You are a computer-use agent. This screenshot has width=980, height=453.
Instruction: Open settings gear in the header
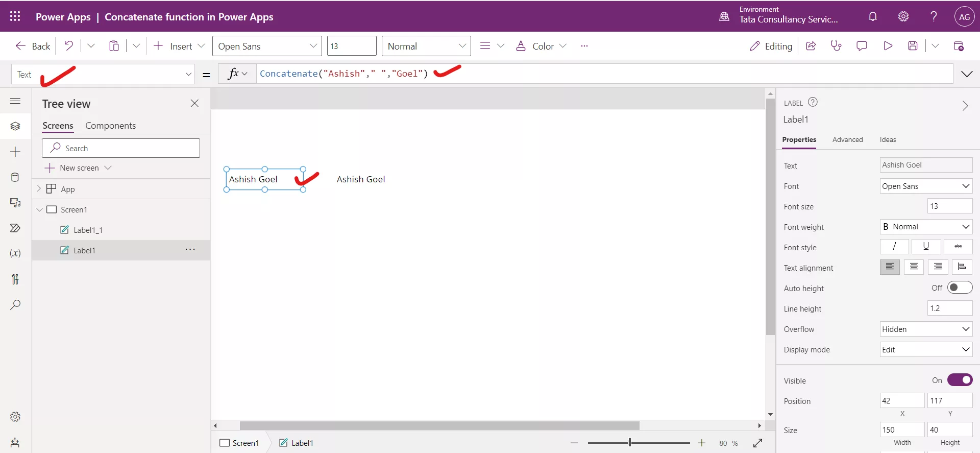(x=903, y=16)
